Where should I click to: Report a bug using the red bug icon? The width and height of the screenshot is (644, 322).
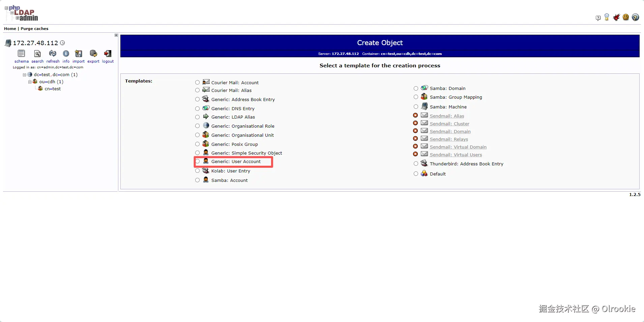[616, 17]
